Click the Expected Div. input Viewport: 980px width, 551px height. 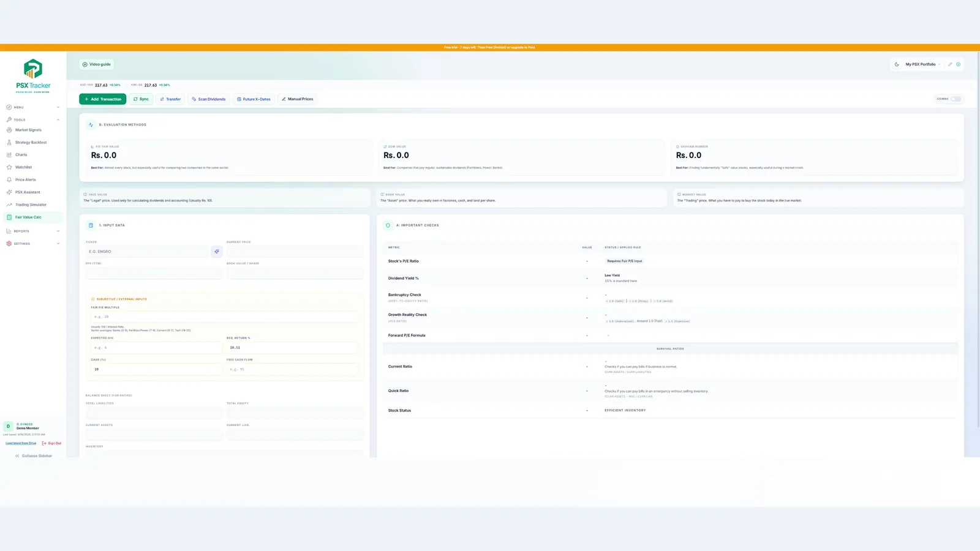[x=157, y=347]
